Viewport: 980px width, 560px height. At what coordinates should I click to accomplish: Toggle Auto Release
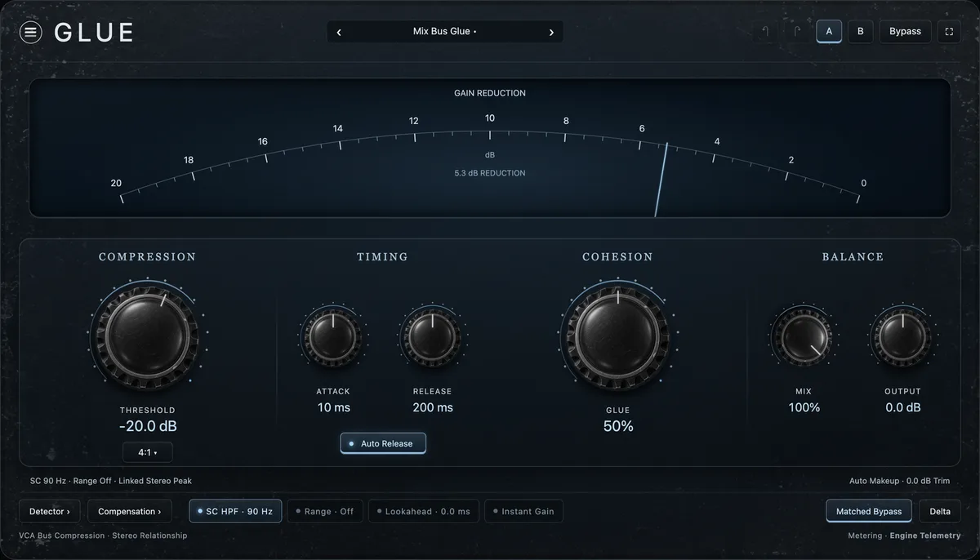point(383,443)
